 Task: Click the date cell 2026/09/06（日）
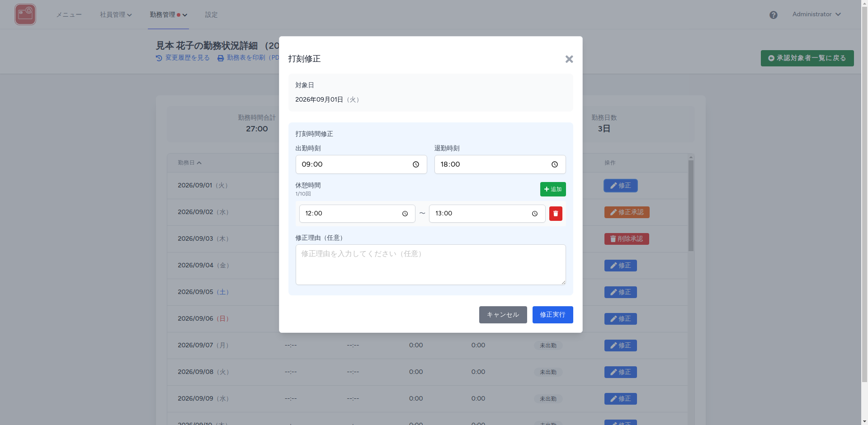tap(203, 318)
